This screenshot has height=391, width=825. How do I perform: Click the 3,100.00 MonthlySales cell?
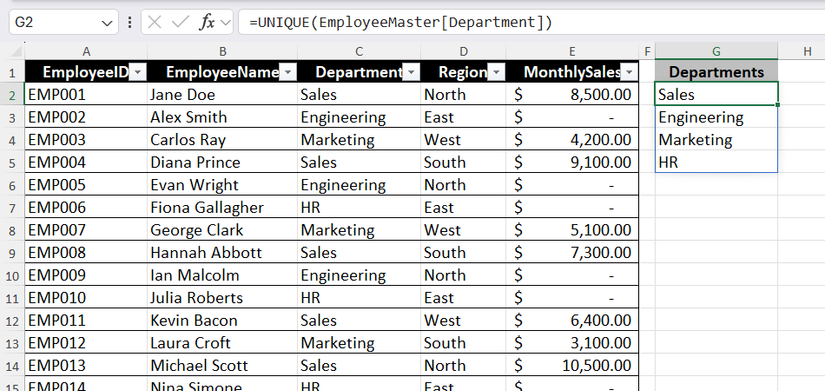point(572,343)
